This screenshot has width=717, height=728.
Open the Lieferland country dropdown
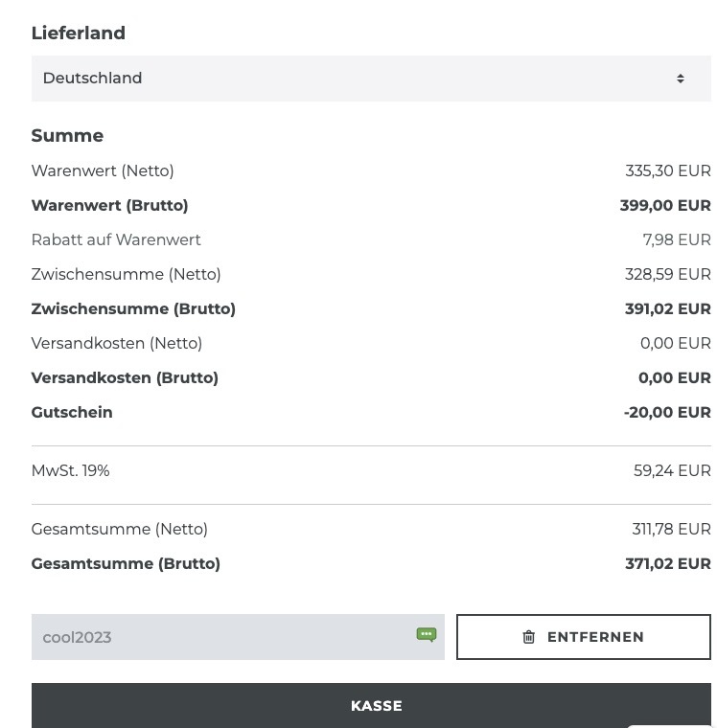tap(371, 79)
